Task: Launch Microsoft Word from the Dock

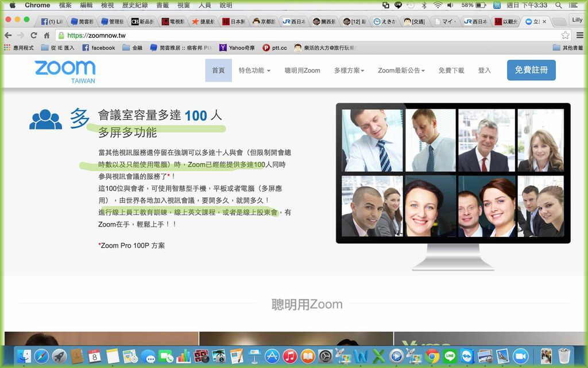Action: [x=361, y=355]
